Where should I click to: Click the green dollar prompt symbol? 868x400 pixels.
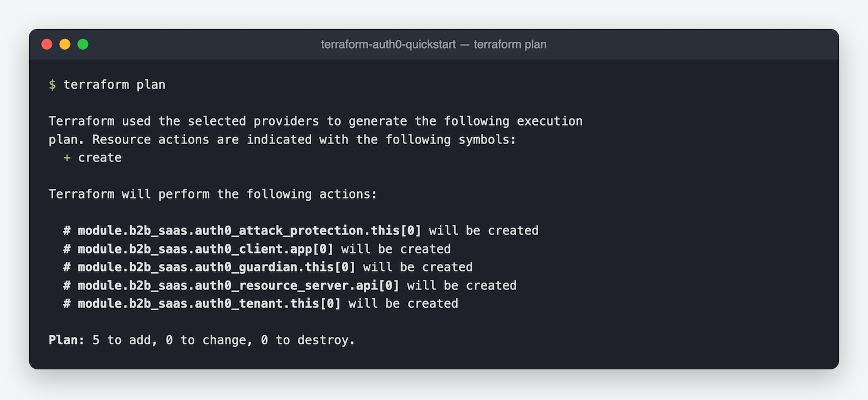coord(52,85)
